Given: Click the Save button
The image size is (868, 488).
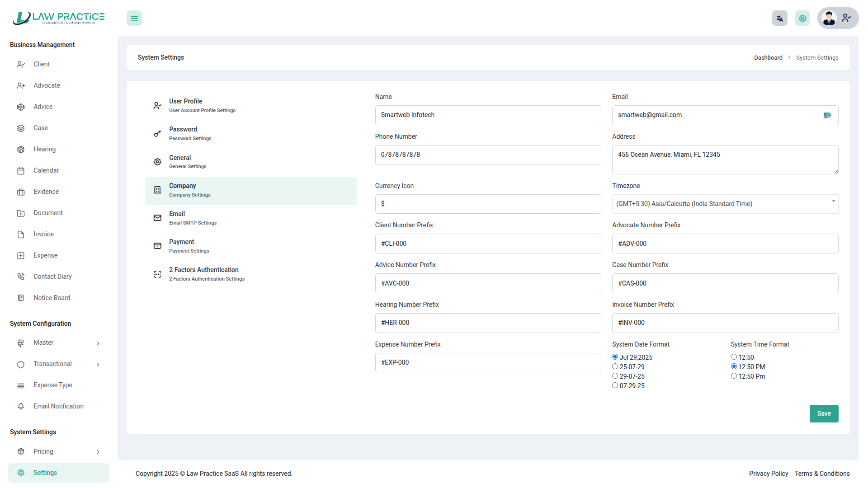Looking at the screenshot, I should [824, 413].
